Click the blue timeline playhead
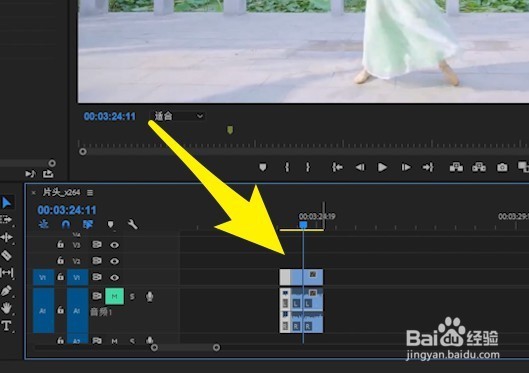 coord(303,225)
